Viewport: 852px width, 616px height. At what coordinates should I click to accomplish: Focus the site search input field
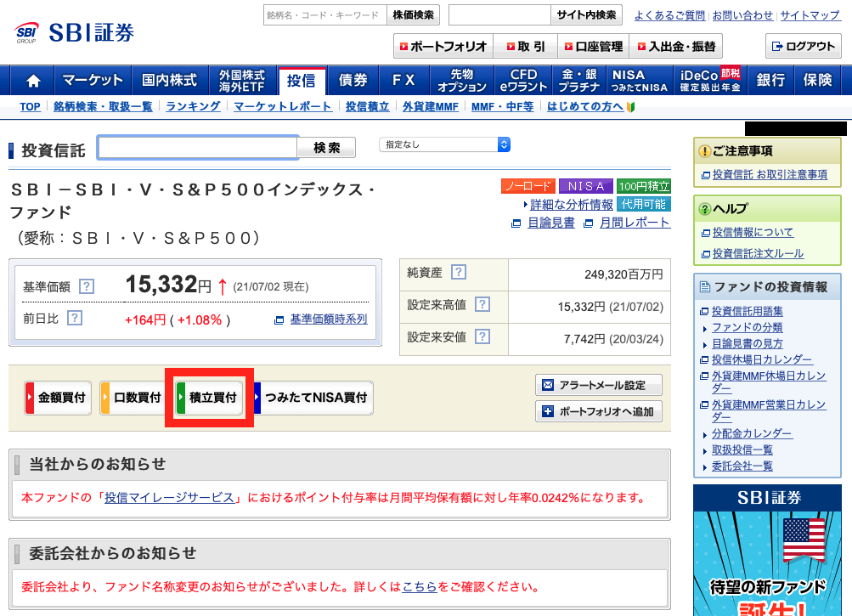point(499,15)
